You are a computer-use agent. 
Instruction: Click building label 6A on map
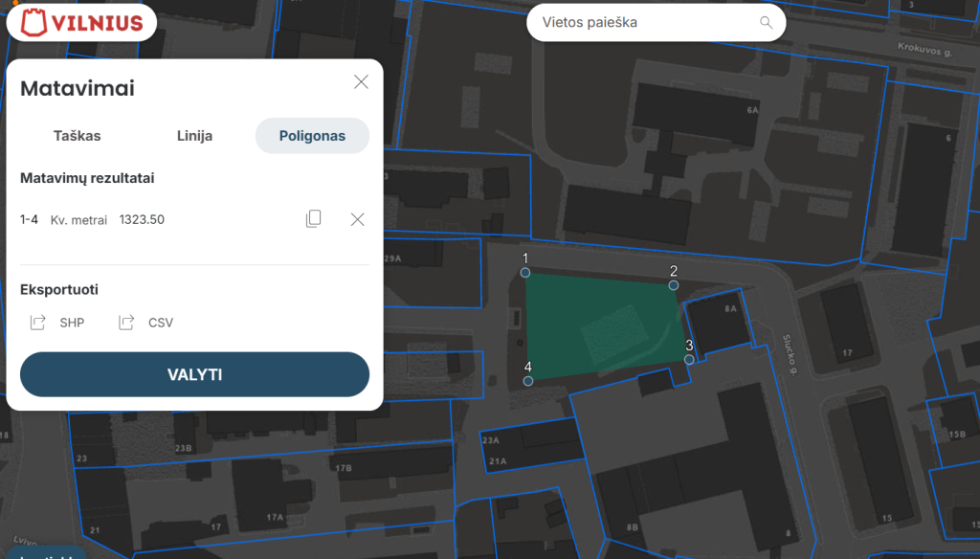coord(752,110)
